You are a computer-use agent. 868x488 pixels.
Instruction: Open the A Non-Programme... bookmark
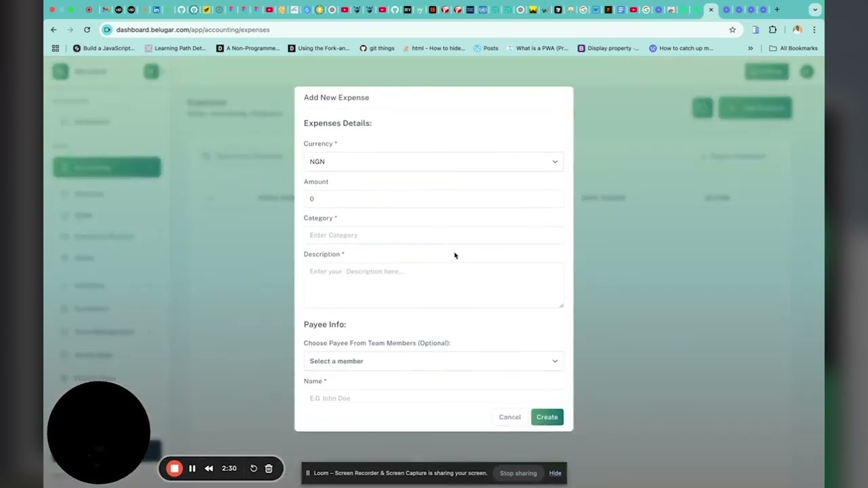248,48
